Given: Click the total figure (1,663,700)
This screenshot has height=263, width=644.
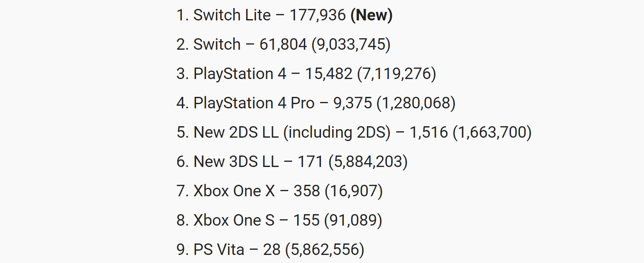Looking at the screenshot, I should [x=492, y=133].
